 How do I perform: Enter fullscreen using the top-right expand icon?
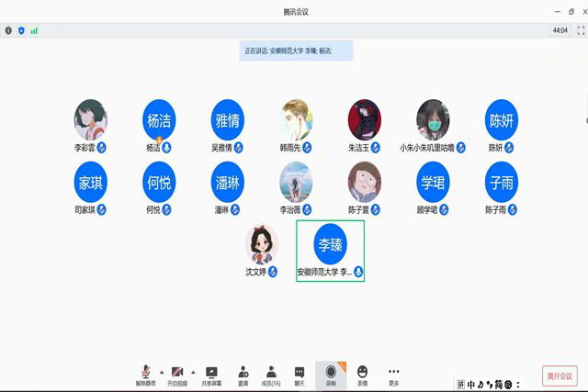(x=580, y=30)
